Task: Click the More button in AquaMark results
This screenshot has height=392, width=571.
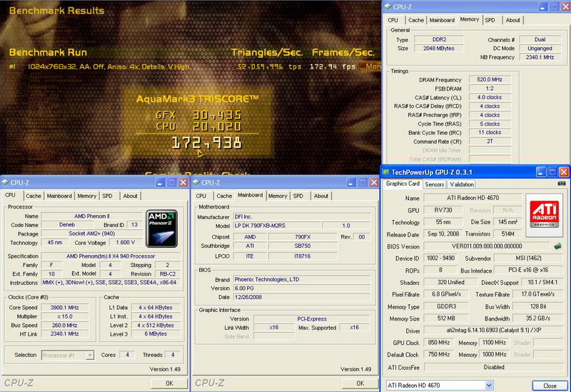Action: point(370,66)
